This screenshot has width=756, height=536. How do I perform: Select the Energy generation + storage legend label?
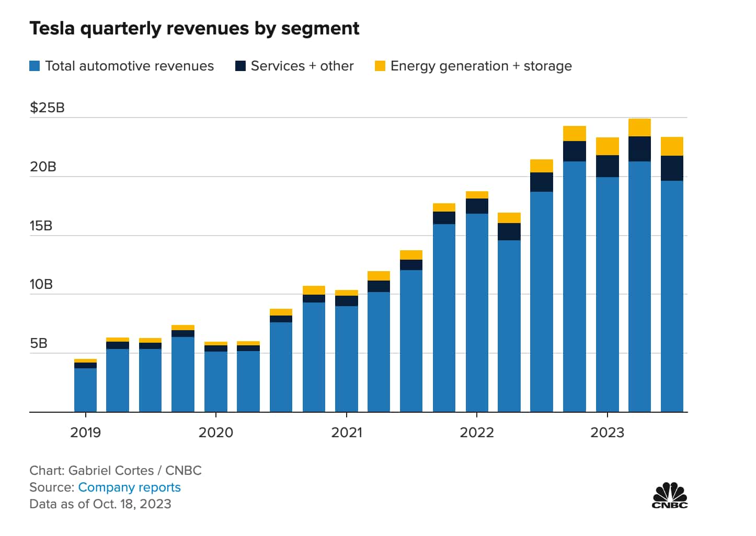(x=481, y=66)
